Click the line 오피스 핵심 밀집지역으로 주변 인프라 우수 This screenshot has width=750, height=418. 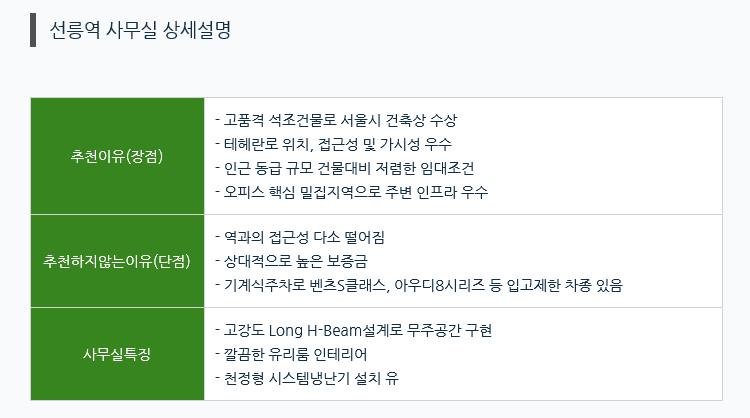(352, 192)
